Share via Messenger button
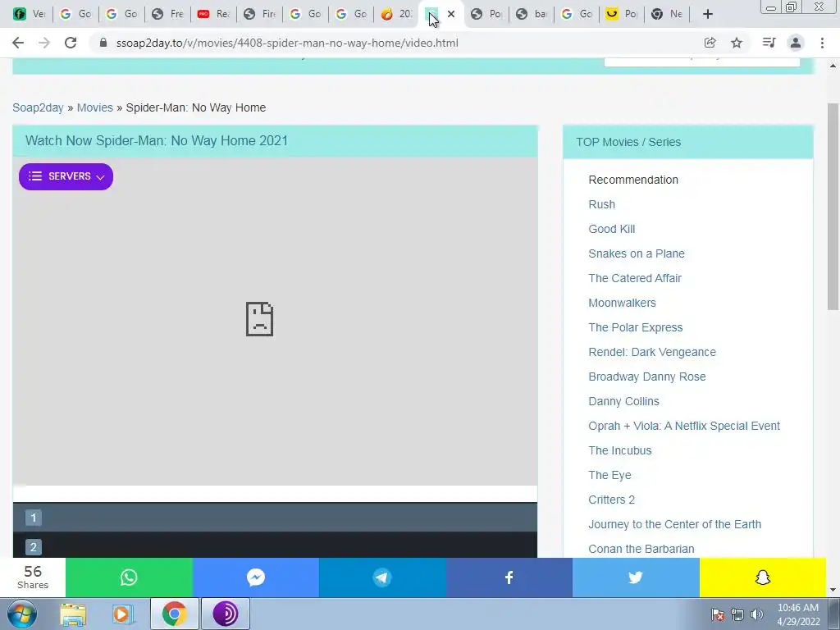Image resolution: width=840 pixels, height=630 pixels. pyautogui.click(x=256, y=577)
